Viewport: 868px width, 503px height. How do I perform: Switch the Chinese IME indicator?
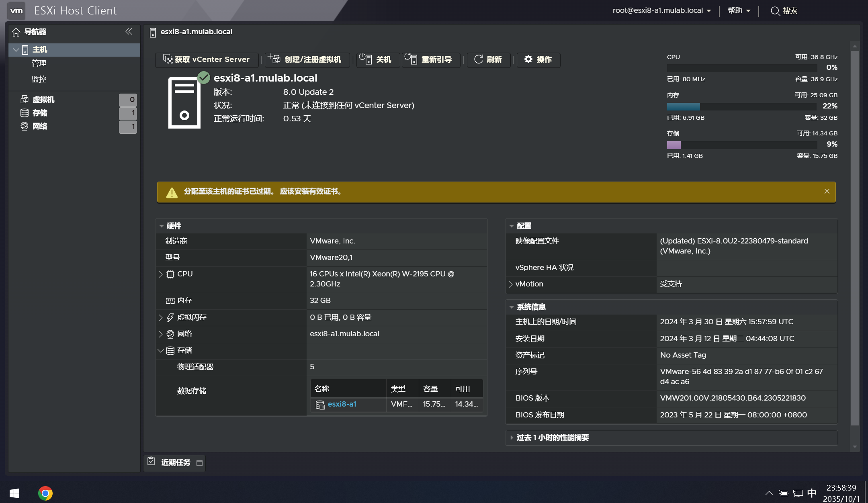pos(812,493)
